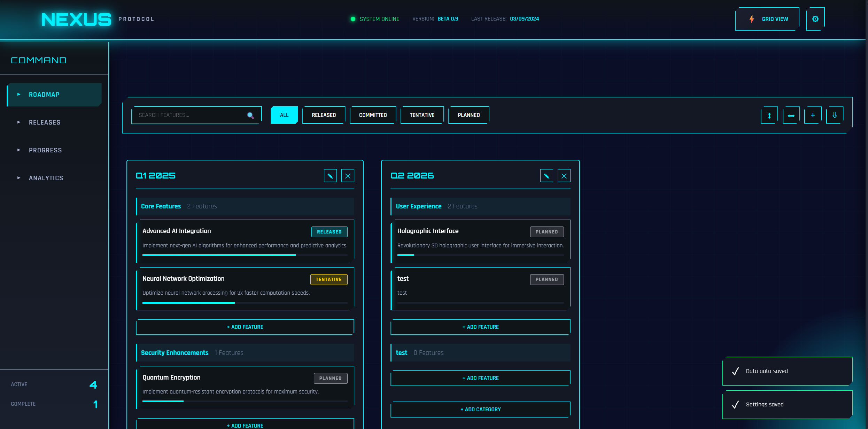Edit the Q2 2026 quarter
This screenshot has height=429, width=868.
click(547, 176)
